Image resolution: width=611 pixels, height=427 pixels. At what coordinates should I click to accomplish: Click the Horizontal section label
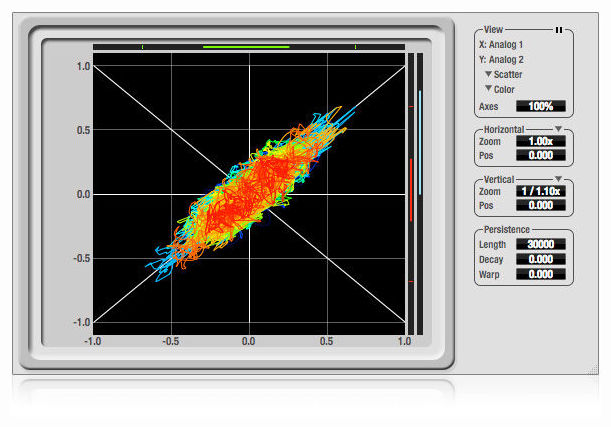pyautogui.click(x=504, y=129)
